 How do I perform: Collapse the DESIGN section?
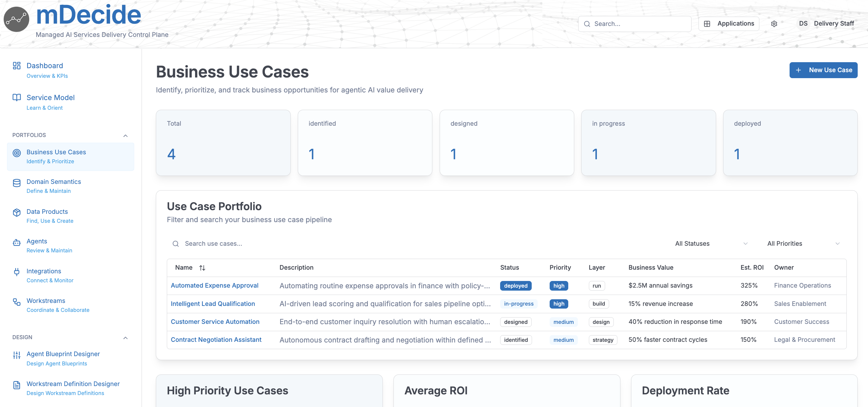[125, 338]
